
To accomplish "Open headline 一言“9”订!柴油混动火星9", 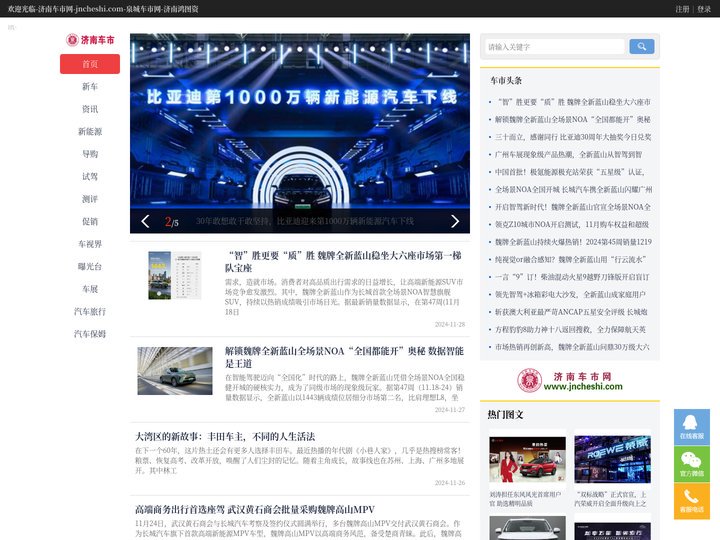I will tap(572, 277).
